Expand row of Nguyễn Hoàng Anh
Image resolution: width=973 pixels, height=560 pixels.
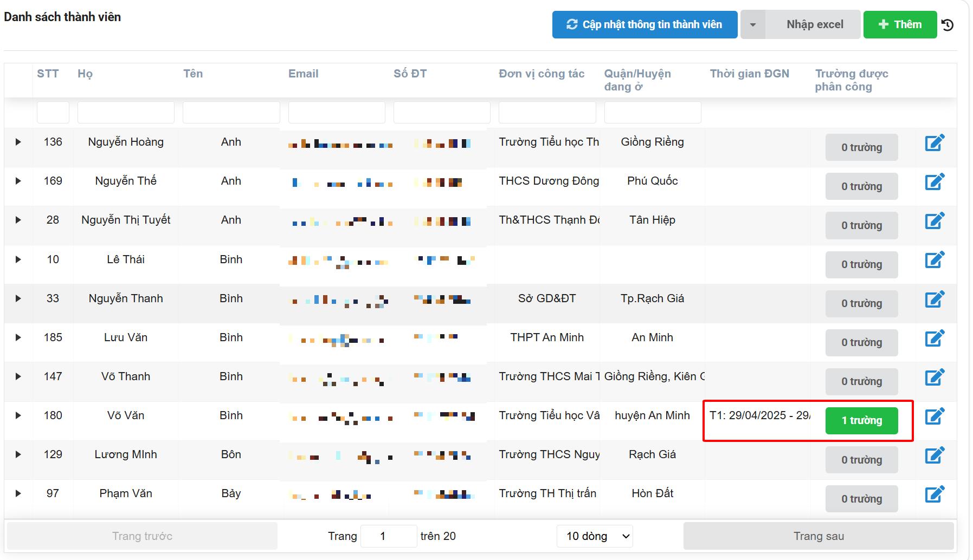(18, 142)
